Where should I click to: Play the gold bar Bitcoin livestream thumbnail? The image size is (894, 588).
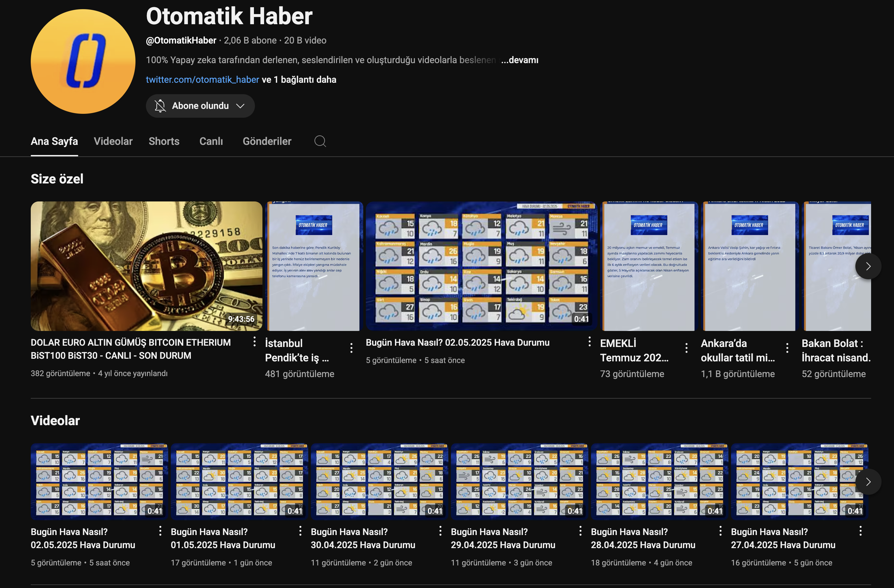coord(146,266)
